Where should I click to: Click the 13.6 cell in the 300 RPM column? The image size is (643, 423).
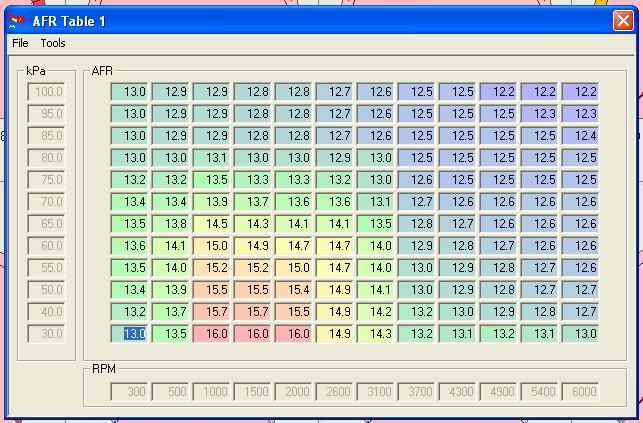coord(129,246)
